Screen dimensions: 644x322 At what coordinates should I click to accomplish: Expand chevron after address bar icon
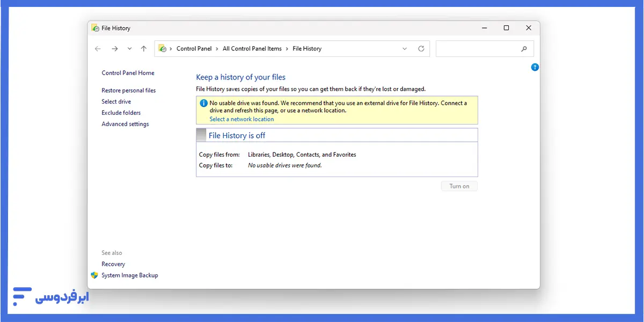pyautogui.click(x=171, y=49)
